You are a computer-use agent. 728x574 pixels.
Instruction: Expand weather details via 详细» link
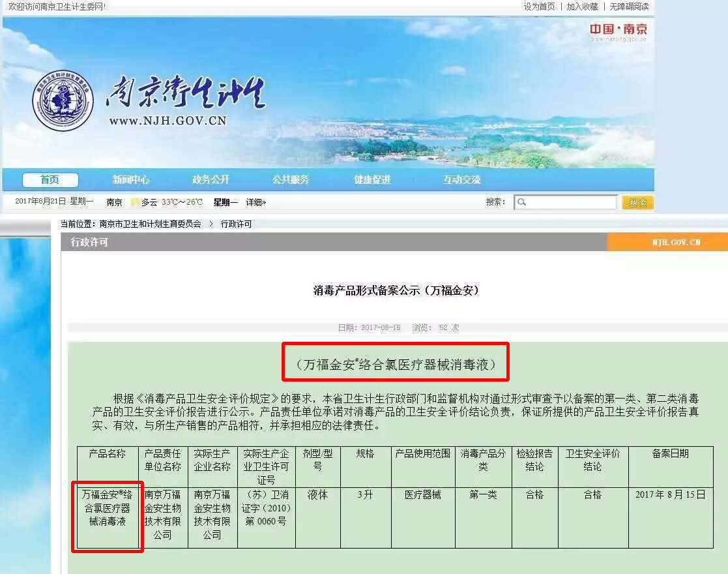(255, 202)
